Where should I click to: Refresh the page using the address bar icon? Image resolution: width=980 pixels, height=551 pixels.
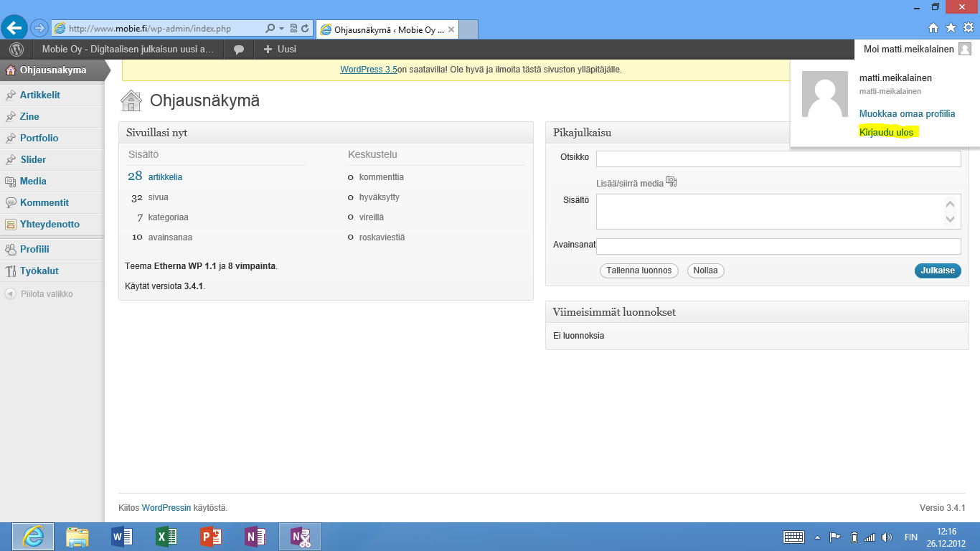pyautogui.click(x=305, y=29)
